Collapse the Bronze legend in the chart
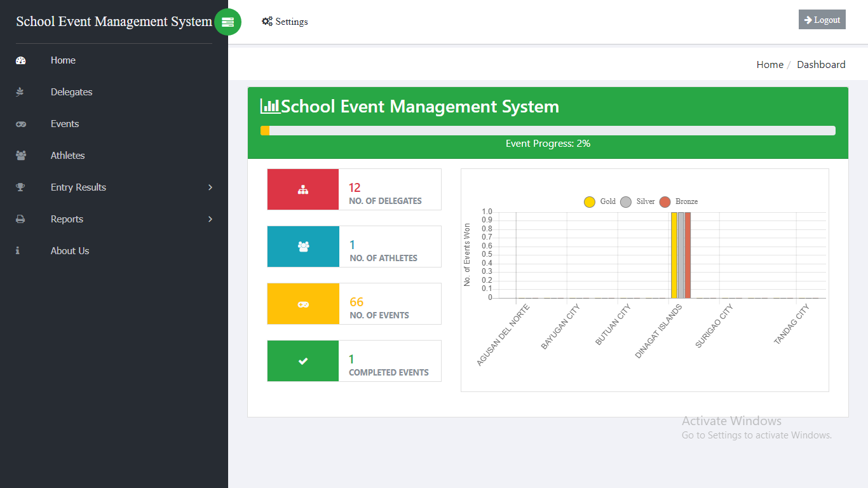 [677, 201]
